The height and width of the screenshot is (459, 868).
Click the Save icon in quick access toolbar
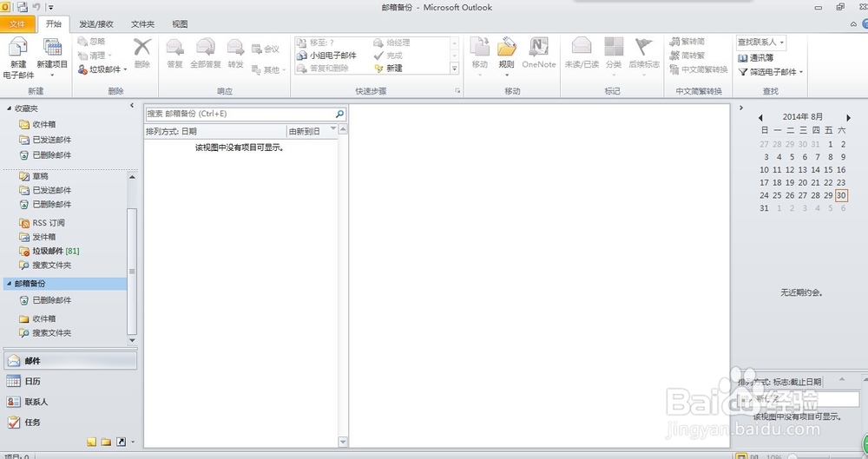coord(23,7)
